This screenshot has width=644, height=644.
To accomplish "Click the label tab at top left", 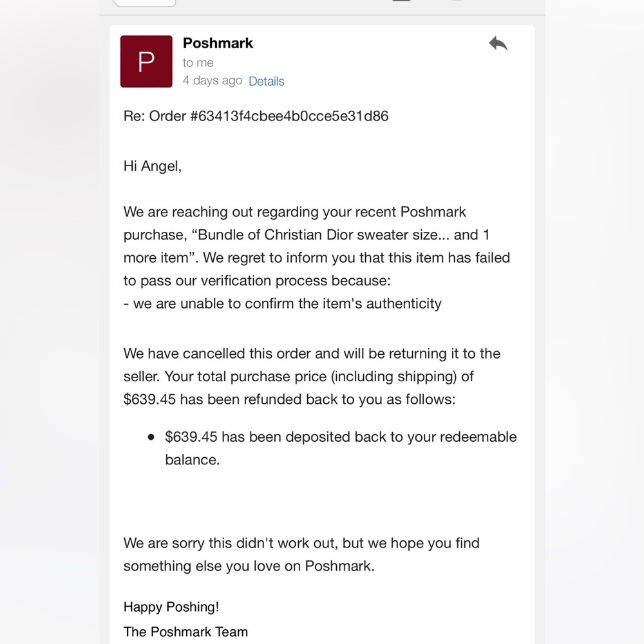I will tap(144, 3).
